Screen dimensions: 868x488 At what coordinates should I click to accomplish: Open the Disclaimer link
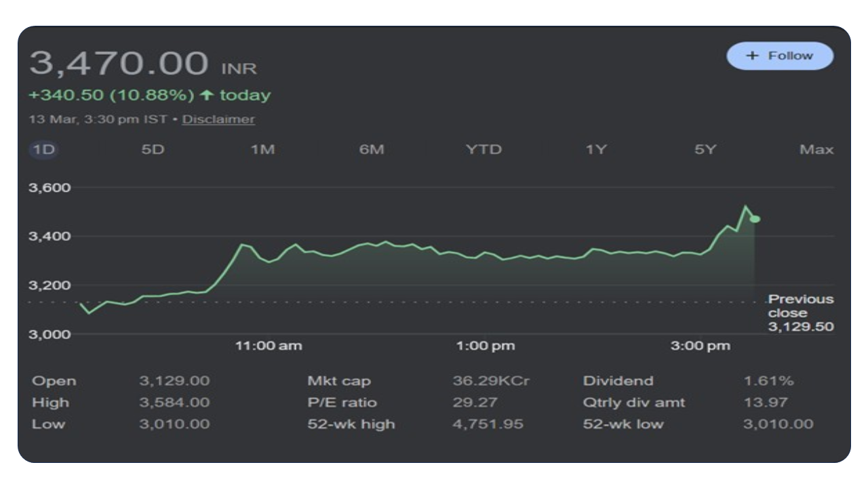point(218,119)
